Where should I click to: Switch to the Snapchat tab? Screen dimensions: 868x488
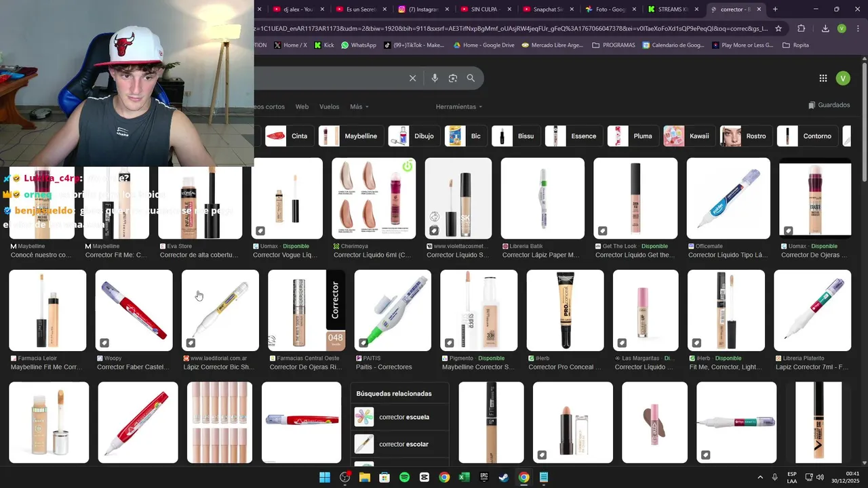pos(548,9)
